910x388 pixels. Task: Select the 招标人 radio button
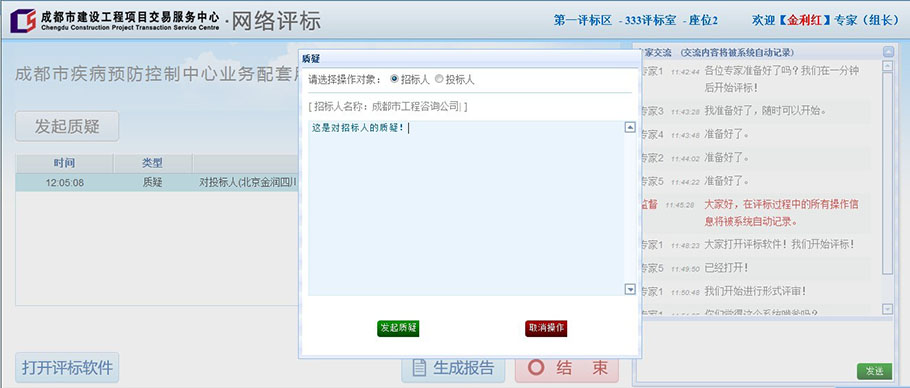395,79
